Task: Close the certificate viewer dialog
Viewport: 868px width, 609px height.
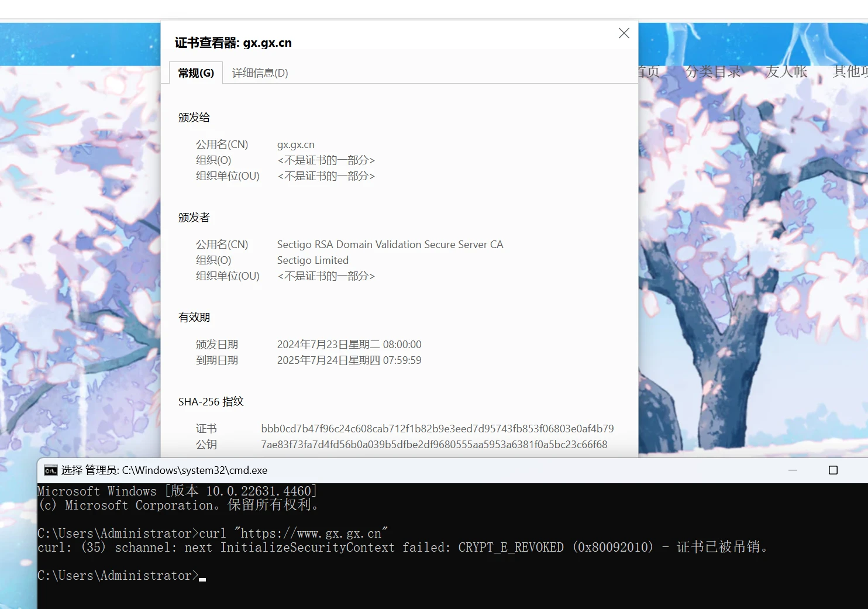Action: [624, 33]
